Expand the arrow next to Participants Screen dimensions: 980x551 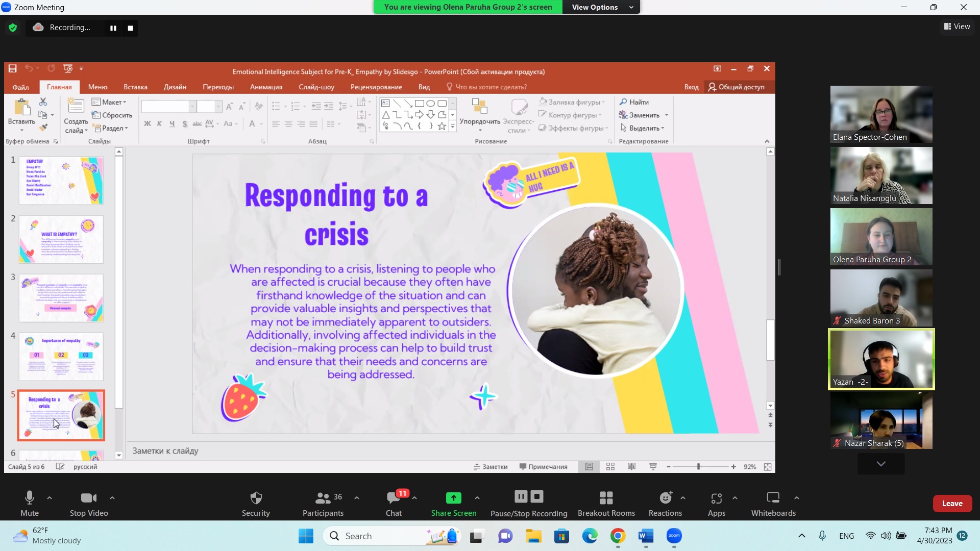[357, 497]
